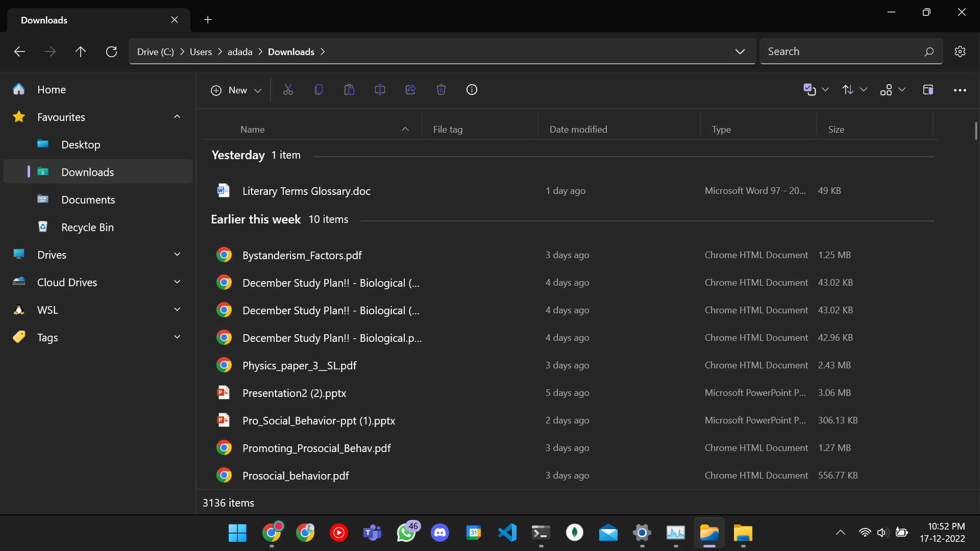Open app settings with the gear icon
980x551 pixels.
[960, 51]
